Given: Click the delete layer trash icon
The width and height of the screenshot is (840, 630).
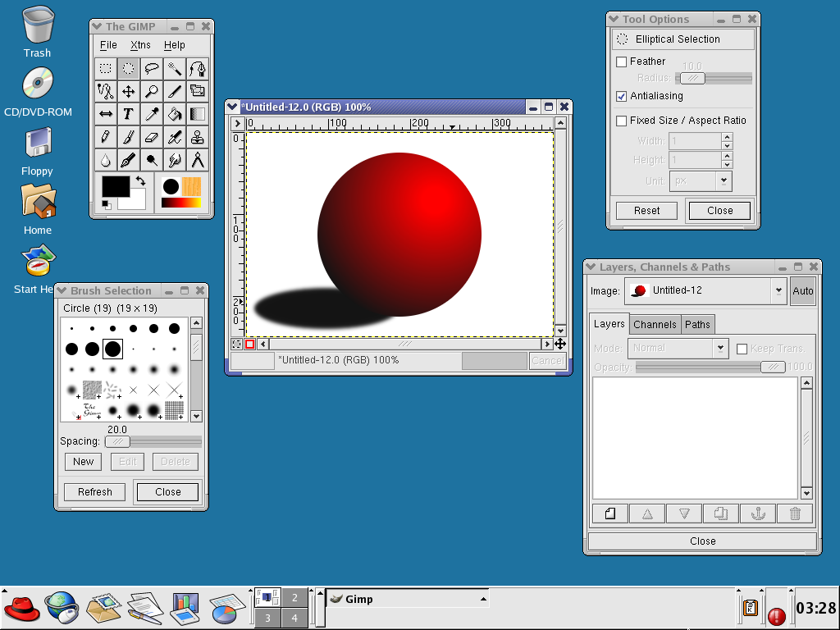Looking at the screenshot, I should pyautogui.click(x=795, y=514).
